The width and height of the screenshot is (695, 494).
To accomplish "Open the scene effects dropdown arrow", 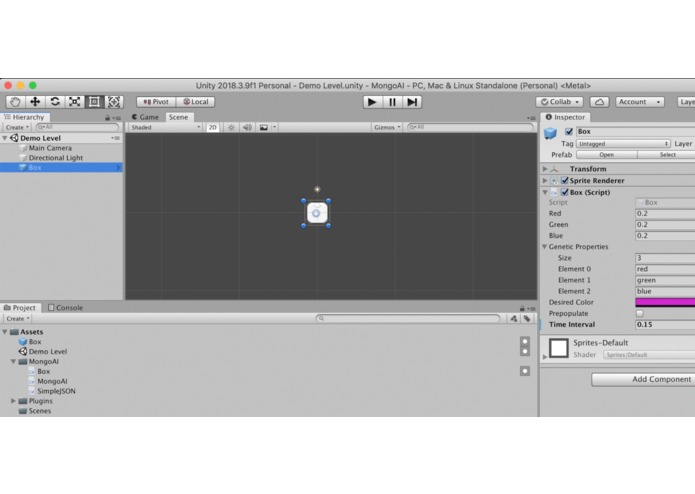I will click(274, 127).
